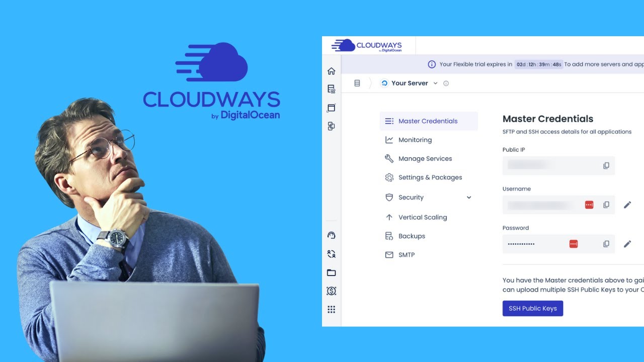Image resolution: width=644 pixels, height=362 pixels.
Task: Expand the Security submenu chevron
Action: coord(469,198)
